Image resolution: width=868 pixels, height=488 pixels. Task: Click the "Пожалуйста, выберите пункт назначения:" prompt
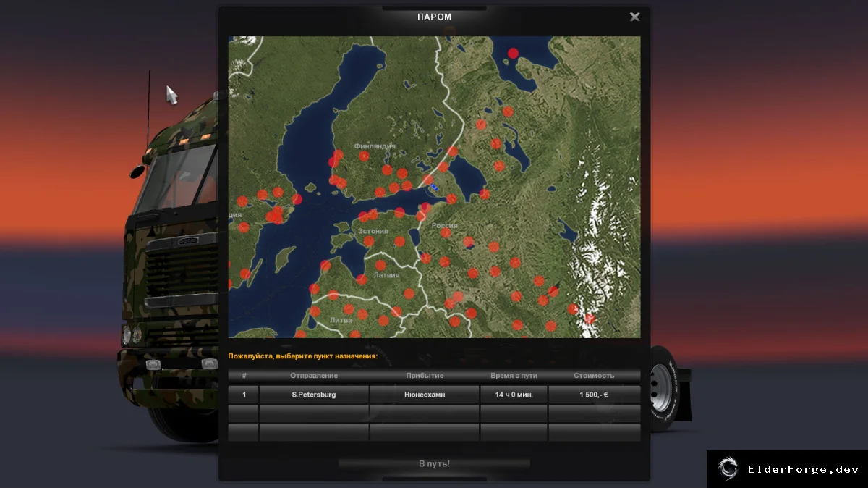point(303,356)
